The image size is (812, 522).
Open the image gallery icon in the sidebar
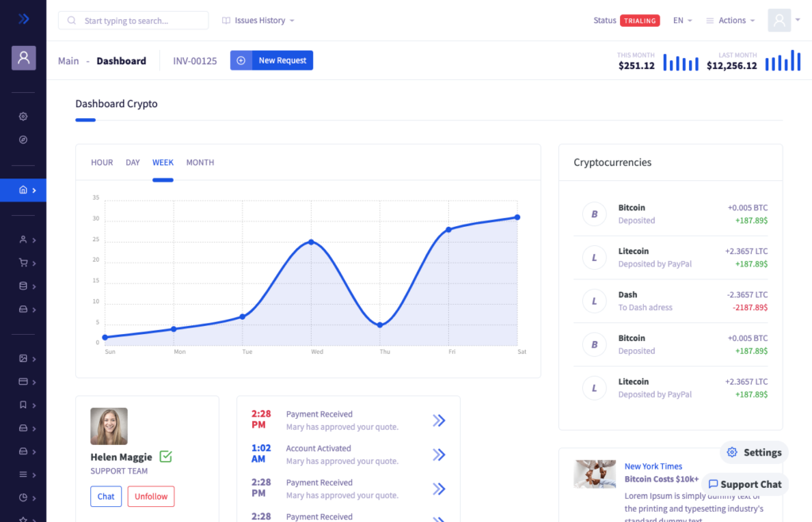[x=23, y=359]
